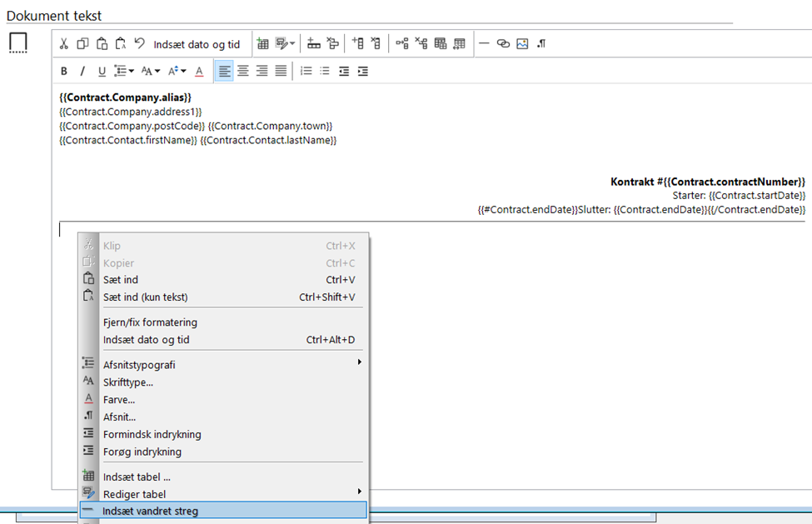Select Align left
Screen dimensions: 812x524
(224, 71)
